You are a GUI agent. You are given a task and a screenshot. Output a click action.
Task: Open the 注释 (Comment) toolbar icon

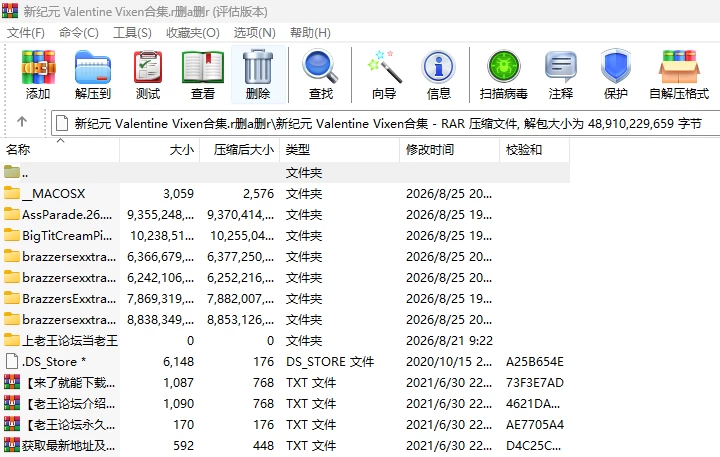[x=561, y=68]
